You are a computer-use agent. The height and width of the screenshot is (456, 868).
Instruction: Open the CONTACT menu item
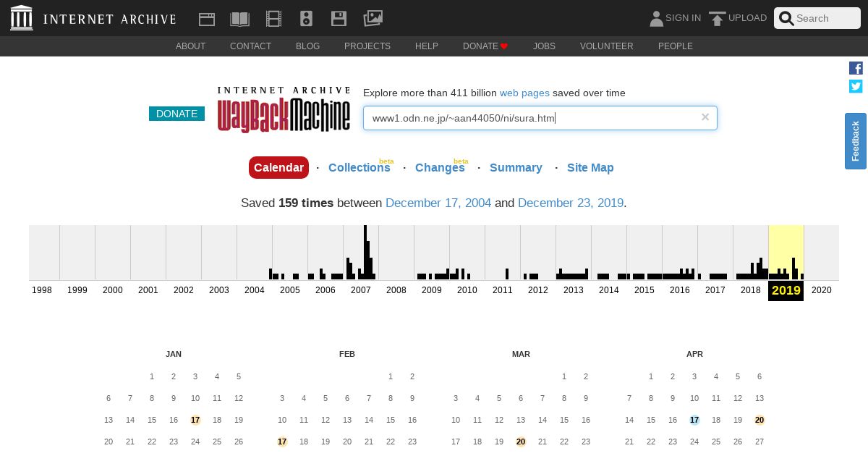point(251,46)
